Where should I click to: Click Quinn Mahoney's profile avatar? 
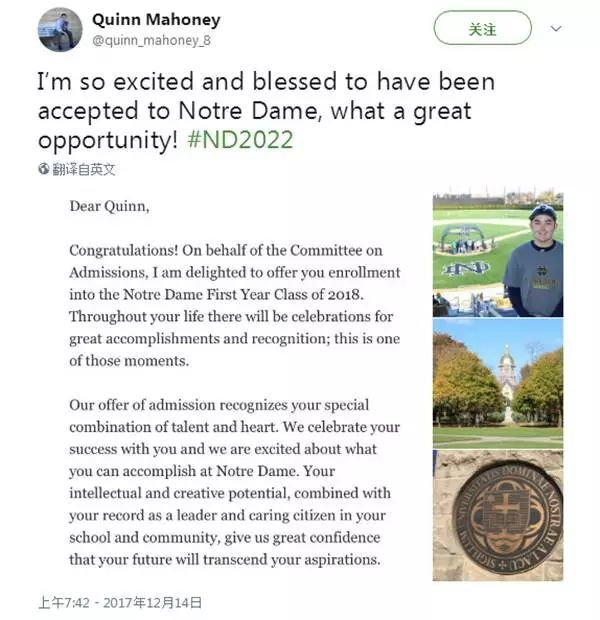60,30
